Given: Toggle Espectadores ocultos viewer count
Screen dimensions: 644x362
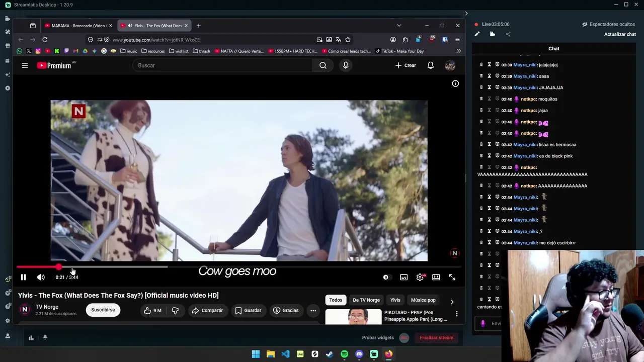Looking at the screenshot, I should 608,24.
